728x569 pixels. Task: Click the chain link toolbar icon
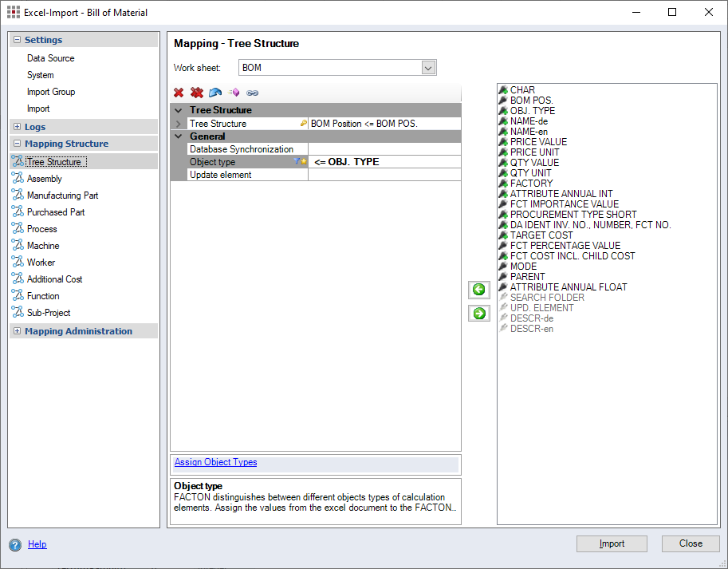click(x=252, y=93)
